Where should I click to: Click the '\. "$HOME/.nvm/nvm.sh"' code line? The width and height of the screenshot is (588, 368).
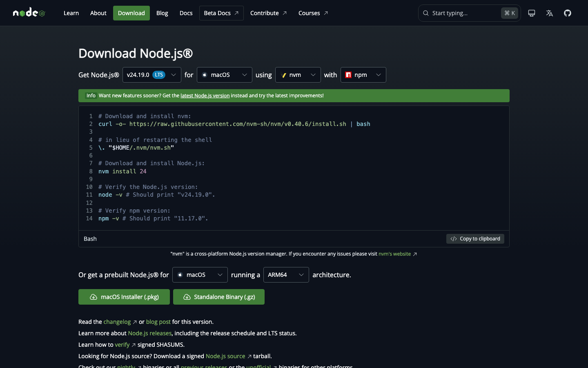point(136,148)
